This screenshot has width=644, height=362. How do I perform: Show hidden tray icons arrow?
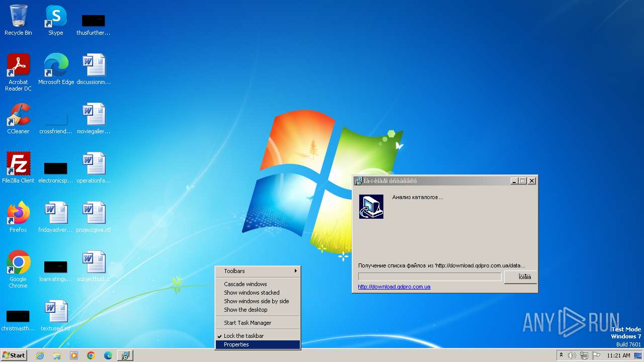click(x=561, y=355)
